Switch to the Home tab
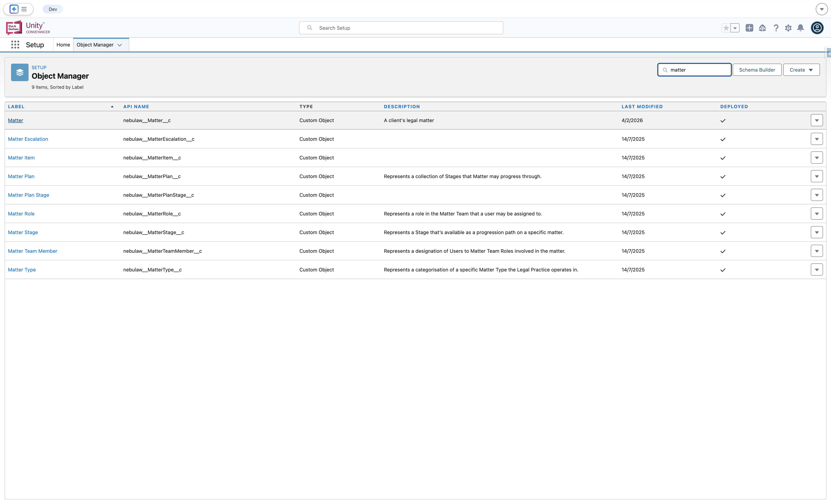The image size is (831, 504). tap(63, 45)
